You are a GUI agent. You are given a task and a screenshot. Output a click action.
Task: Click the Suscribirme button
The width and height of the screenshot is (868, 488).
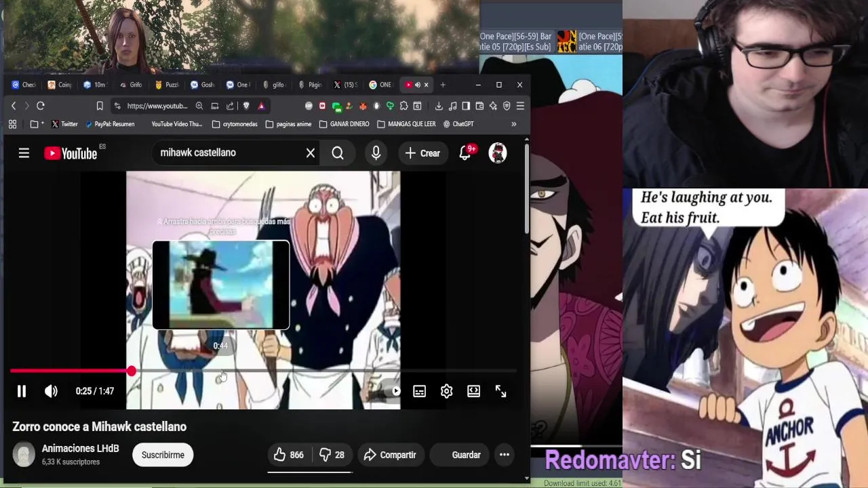click(163, 455)
